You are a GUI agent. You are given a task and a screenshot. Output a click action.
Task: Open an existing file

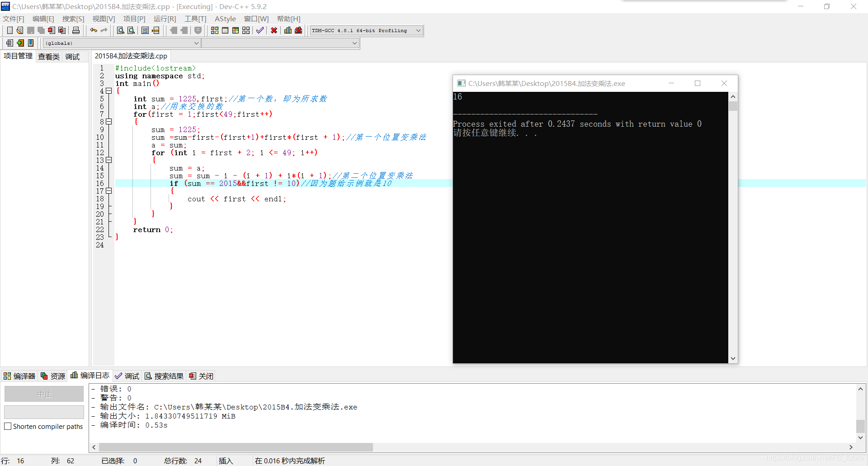tap(20, 30)
